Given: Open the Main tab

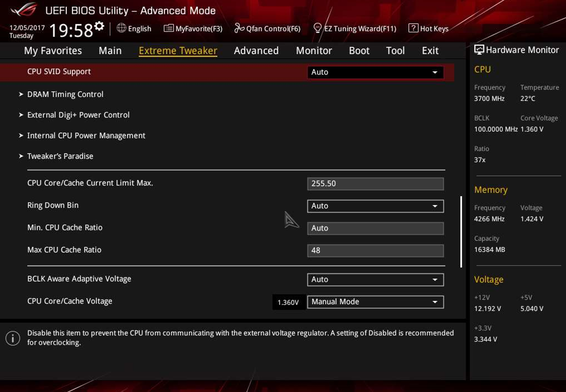Looking at the screenshot, I should click(110, 51).
